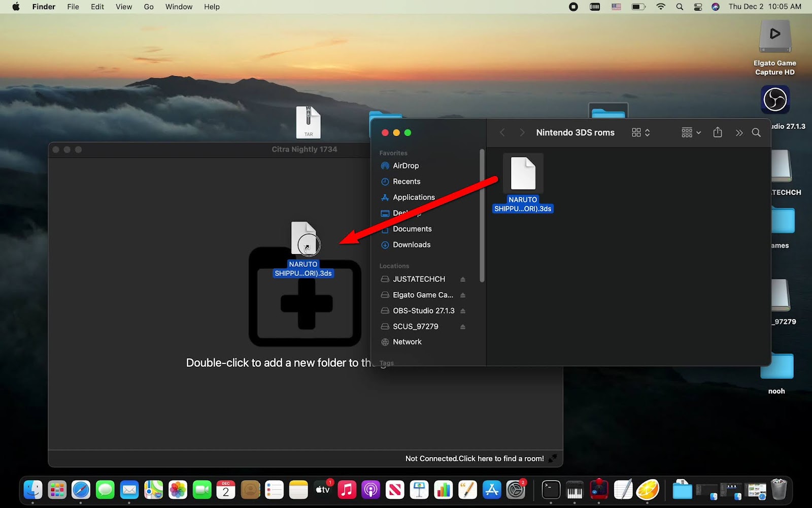Activate Siri from menu bar
Screen dimensions: 812x508
716,7
